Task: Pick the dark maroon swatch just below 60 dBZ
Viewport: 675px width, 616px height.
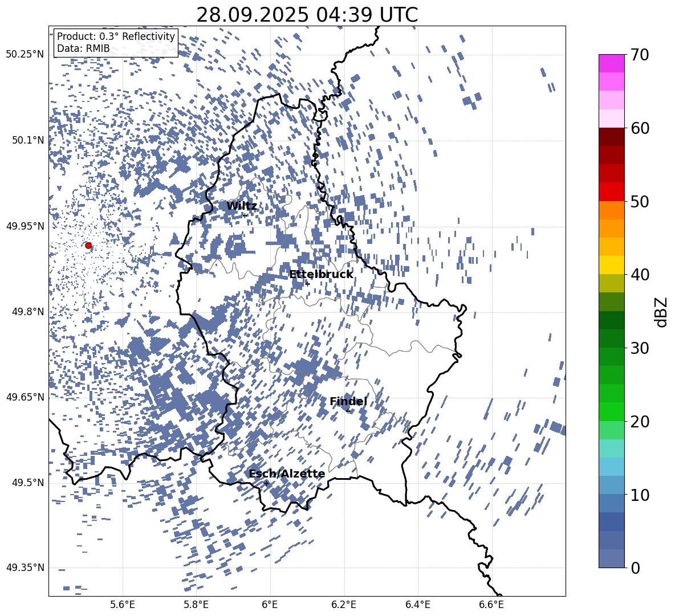Action: coord(611,137)
